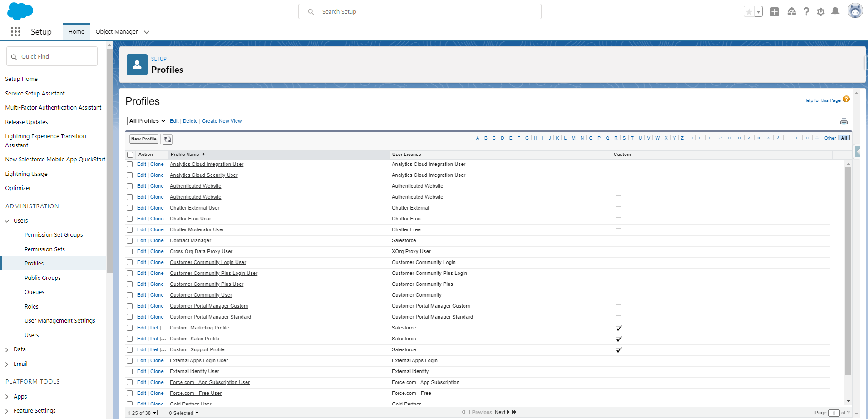Check the External Identity User row
Image resolution: width=868 pixels, height=419 pixels.
[130, 372]
